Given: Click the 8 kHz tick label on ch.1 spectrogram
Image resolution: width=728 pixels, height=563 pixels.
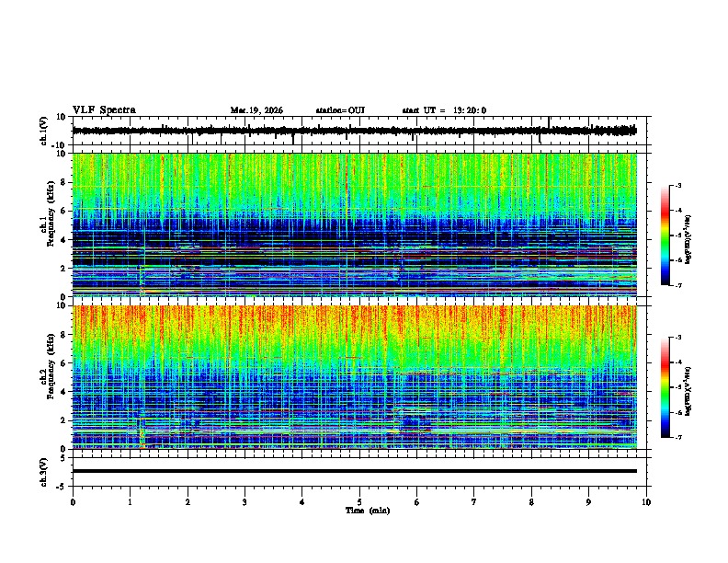Looking at the screenshot, I should click(63, 182).
